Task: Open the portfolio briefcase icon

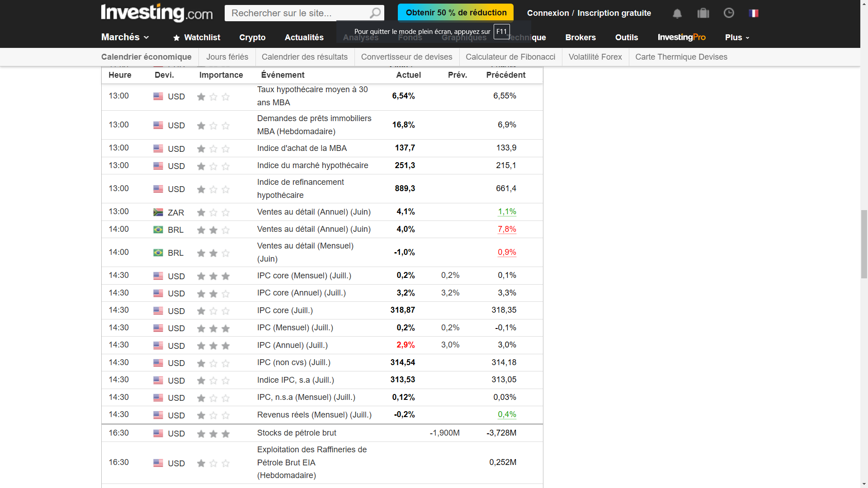Action: [x=703, y=13]
